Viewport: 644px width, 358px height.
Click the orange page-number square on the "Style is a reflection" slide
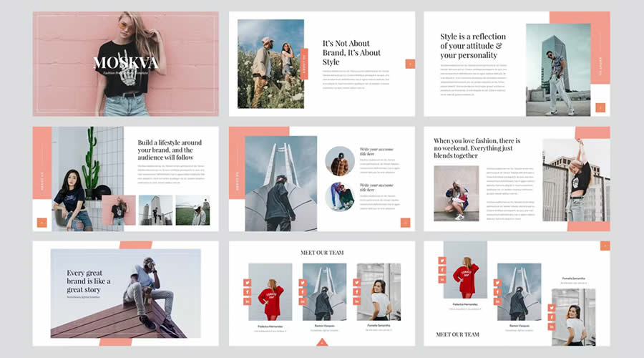(x=600, y=107)
